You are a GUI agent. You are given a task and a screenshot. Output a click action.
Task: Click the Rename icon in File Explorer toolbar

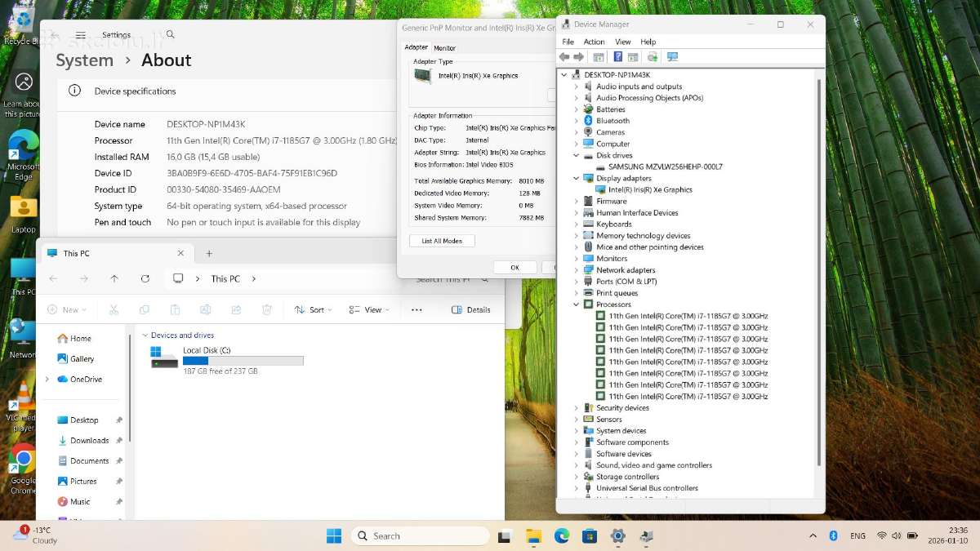[206, 309]
